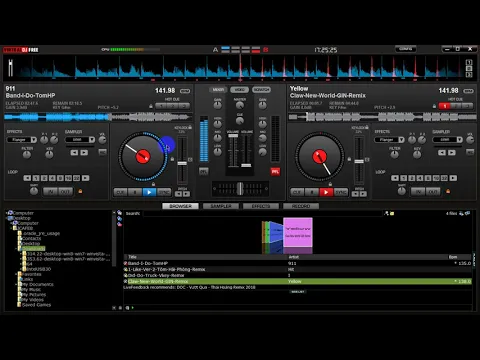Expand the My Documents folder

(16, 284)
